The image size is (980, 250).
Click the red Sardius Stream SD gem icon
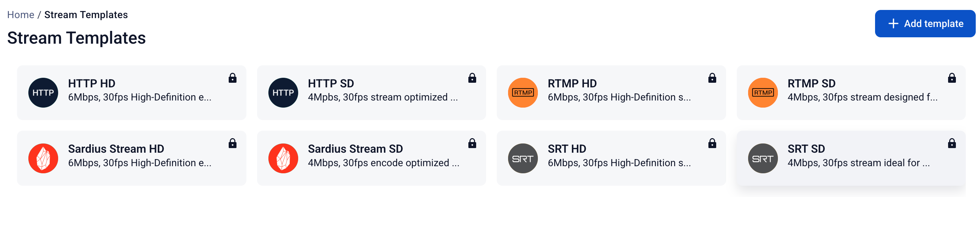tap(283, 158)
